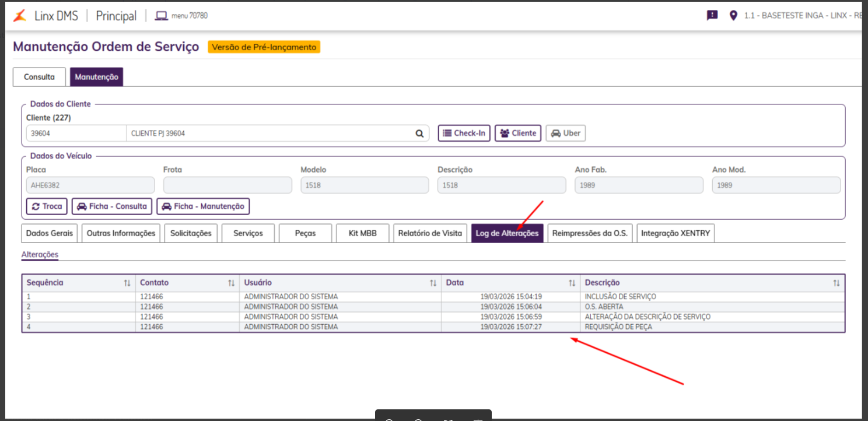Open the Relatório de Visita tab
The image size is (868, 421).
click(430, 233)
